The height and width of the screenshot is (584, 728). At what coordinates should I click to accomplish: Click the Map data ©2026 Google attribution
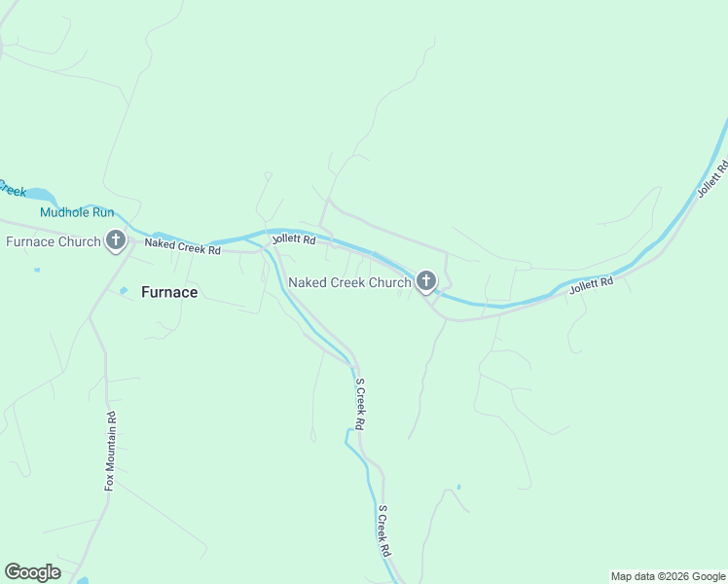[668, 576]
